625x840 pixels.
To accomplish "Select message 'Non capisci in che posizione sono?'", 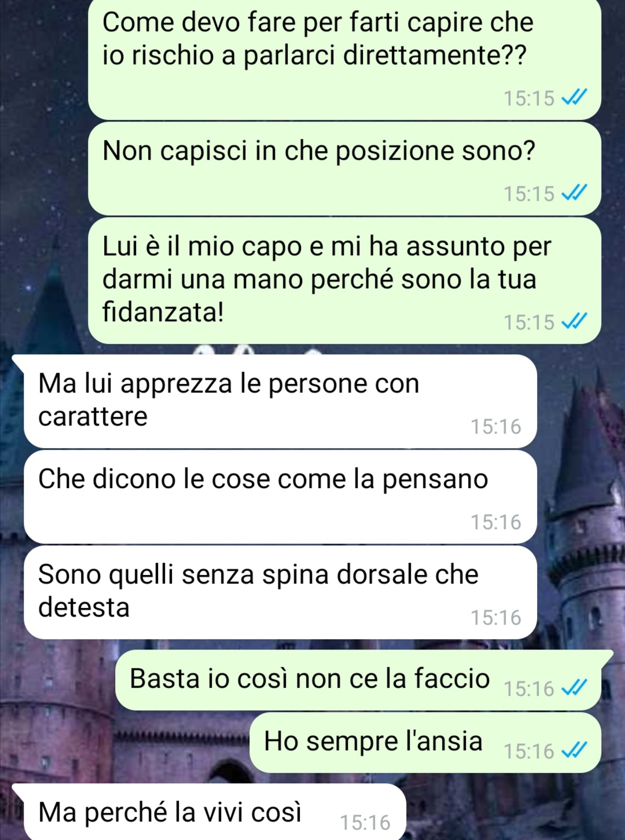I will [344, 168].
